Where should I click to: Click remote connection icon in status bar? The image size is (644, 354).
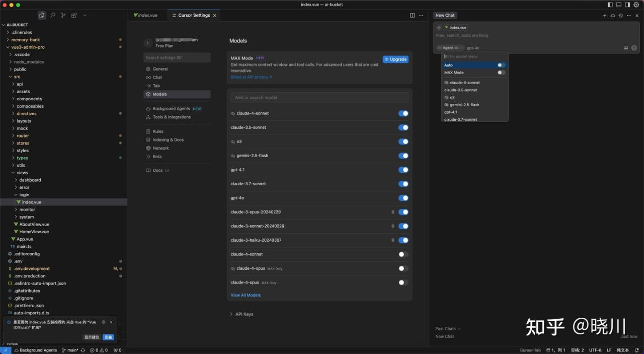pyautogui.click(x=6, y=350)
